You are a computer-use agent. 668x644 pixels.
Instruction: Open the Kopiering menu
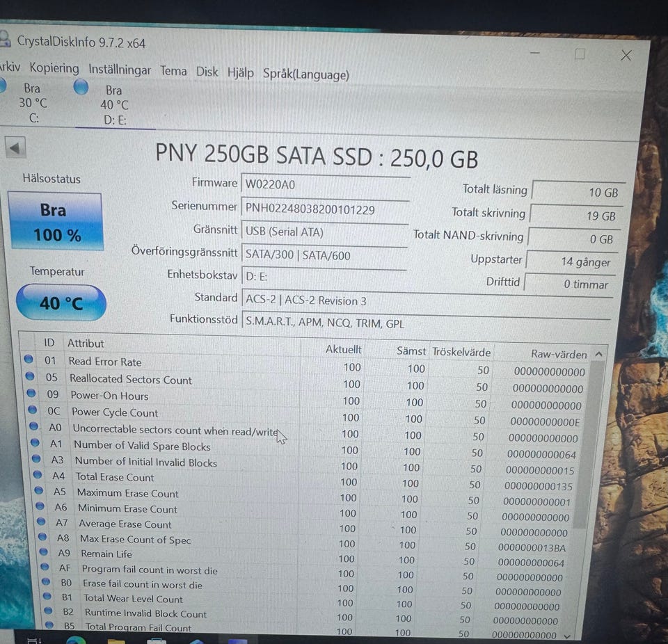click(x=54, y=68)
